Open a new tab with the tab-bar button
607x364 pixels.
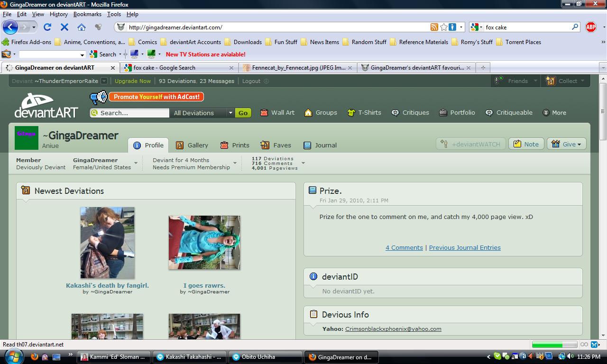point(483,67)
